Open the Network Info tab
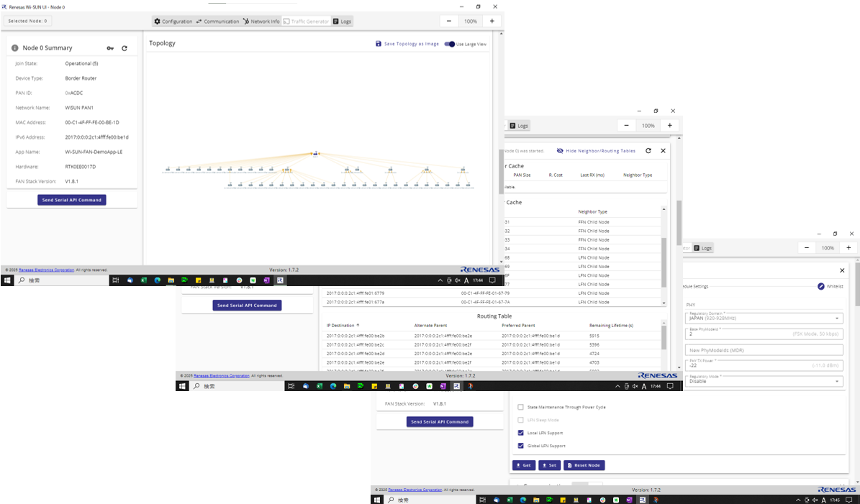The width and height of the screenshot is (860, 504). click(261, 22)
